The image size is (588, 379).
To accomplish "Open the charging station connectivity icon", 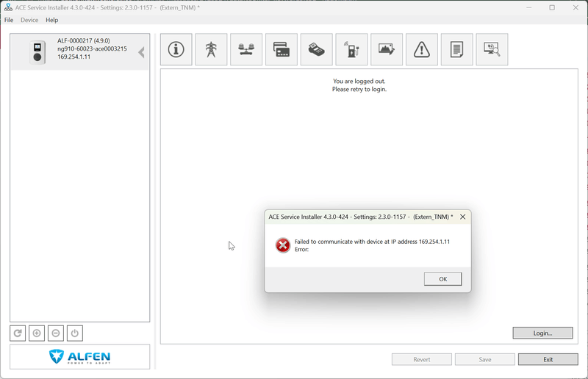I will tap(352, 49).
